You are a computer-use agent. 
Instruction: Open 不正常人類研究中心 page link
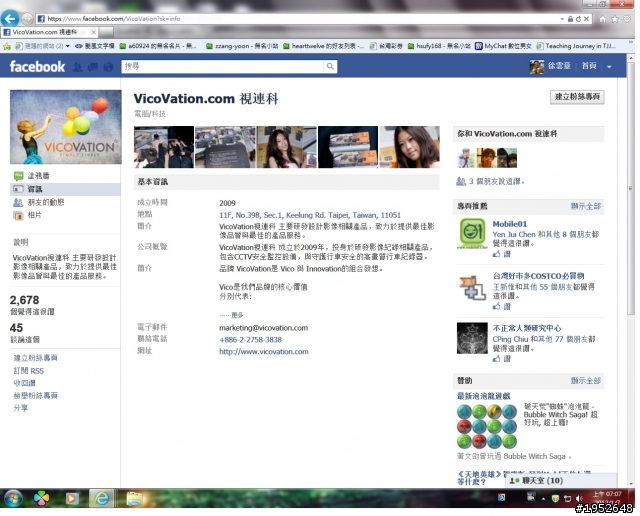click(527, 328)
